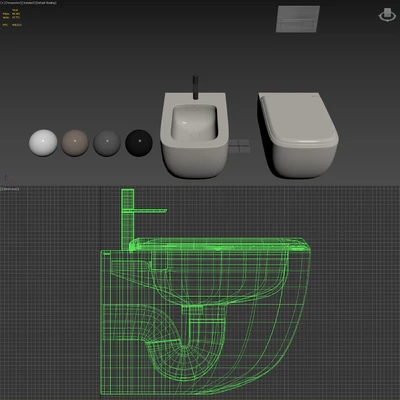Click the drain hole in bidet basin
The width and height of the screenshot is (400, 400).
194,135
